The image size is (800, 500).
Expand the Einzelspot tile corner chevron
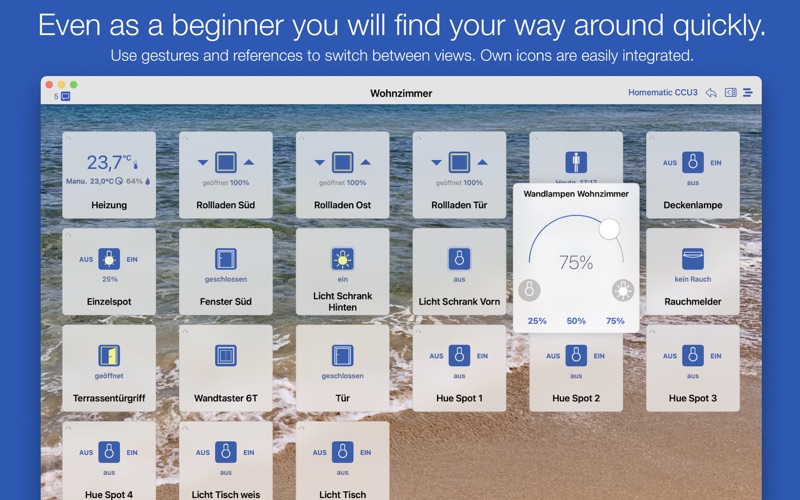(x=68, y=234)
